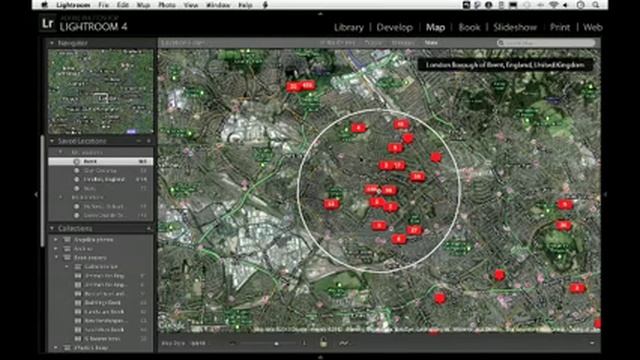This screenshot has height=360, width=640.
Task: Hide the top module picker panel arrow
Action: [x=320, y=13]
